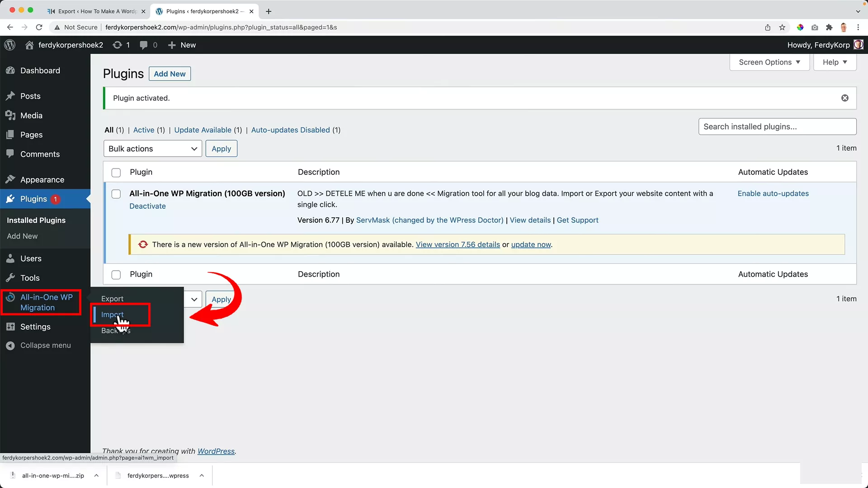Go forward with browser forward arrow
This screenshot has width=868, height=488.
[x=24, y=27]
